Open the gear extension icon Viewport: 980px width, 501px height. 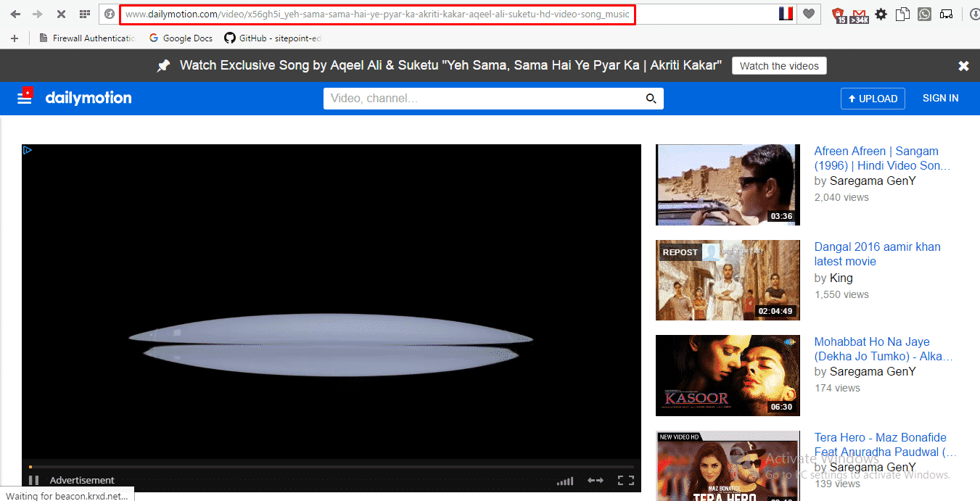pyautogui.click(x=881, y=14)
